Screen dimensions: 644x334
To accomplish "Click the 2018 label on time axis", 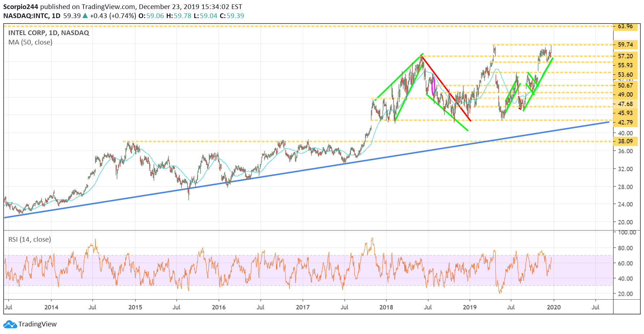I will pyautogui.click(x=386, y=307).
